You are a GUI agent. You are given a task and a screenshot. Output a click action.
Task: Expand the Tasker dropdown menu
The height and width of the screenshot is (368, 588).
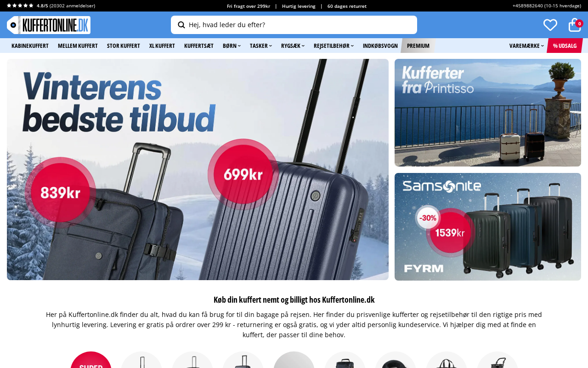point(261,46)
